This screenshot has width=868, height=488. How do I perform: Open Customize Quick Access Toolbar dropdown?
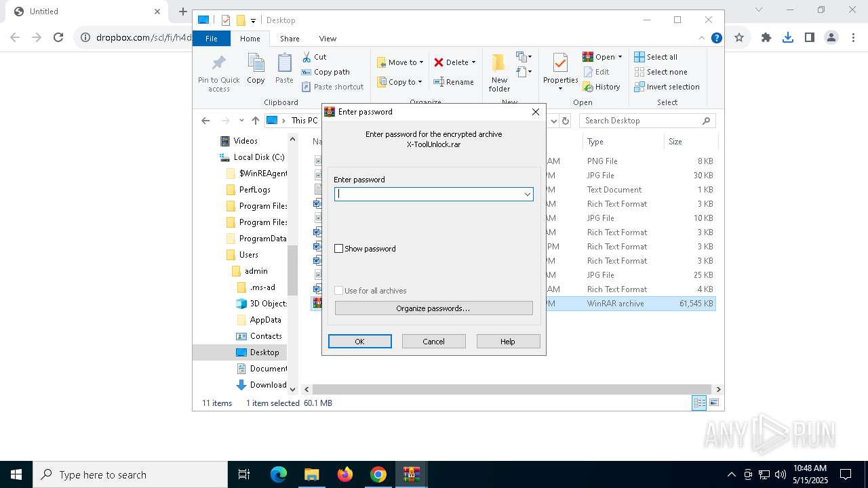tap(253, 21)
